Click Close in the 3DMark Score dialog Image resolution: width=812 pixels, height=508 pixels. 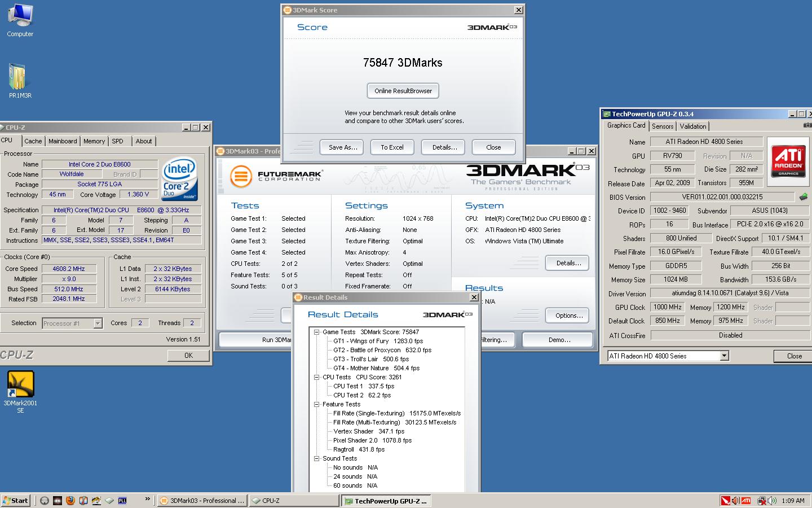click(493, 147)
